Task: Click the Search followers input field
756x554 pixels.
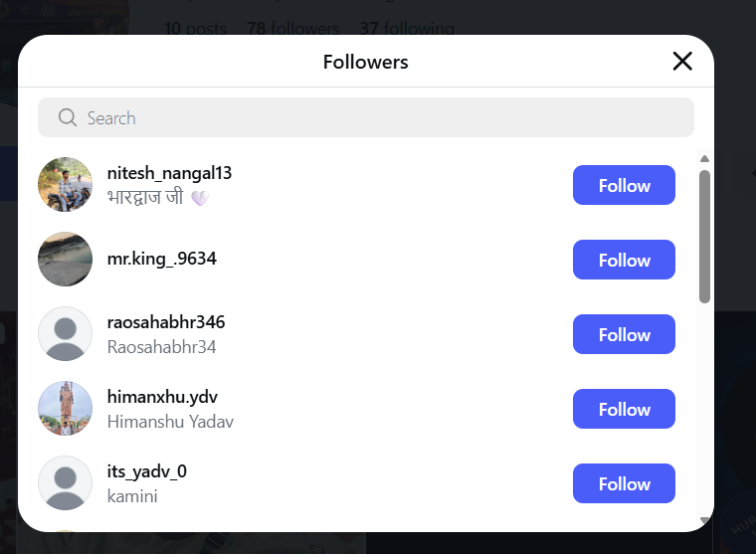Action: click(378, 118)
